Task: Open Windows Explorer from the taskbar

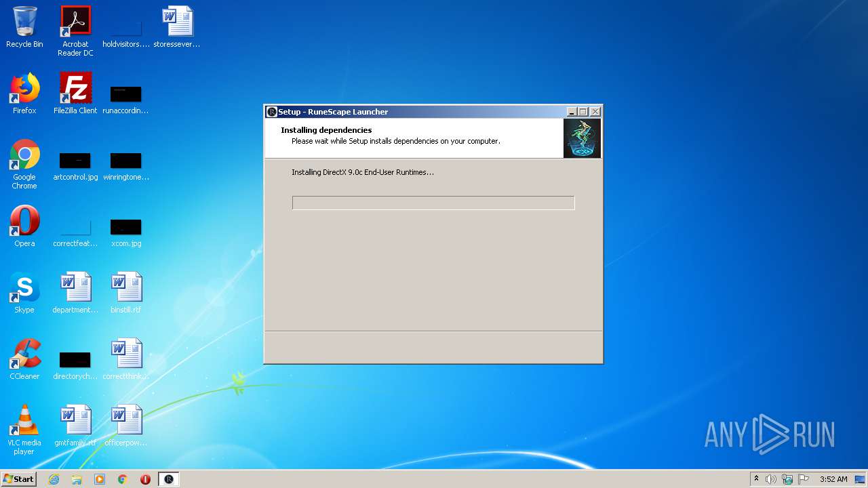Action: 77,479
